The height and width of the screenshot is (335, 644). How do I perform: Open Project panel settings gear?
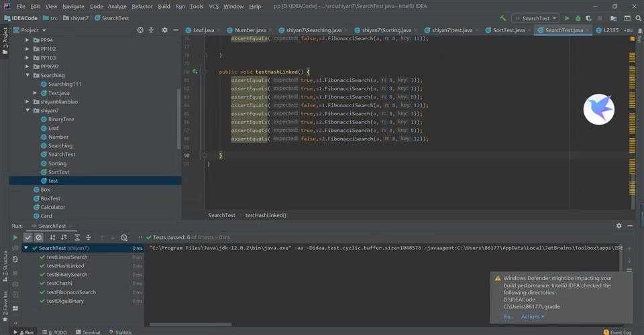165,30
